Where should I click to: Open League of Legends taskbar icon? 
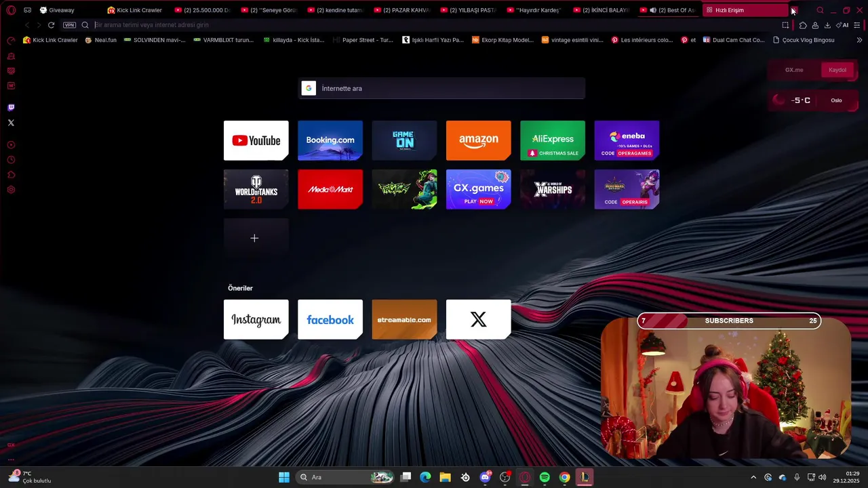[584, 477]
